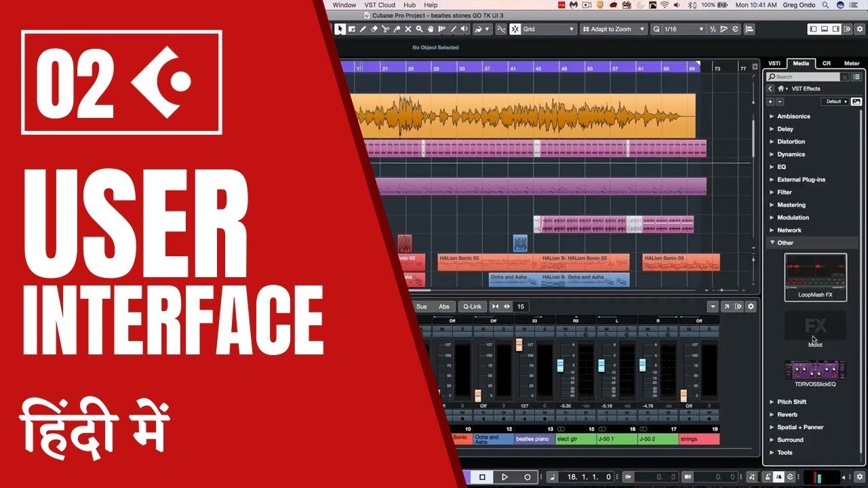Mute the beatles piano channel
This screenshot has width=868, height=488.
click(x=525, y=329)
